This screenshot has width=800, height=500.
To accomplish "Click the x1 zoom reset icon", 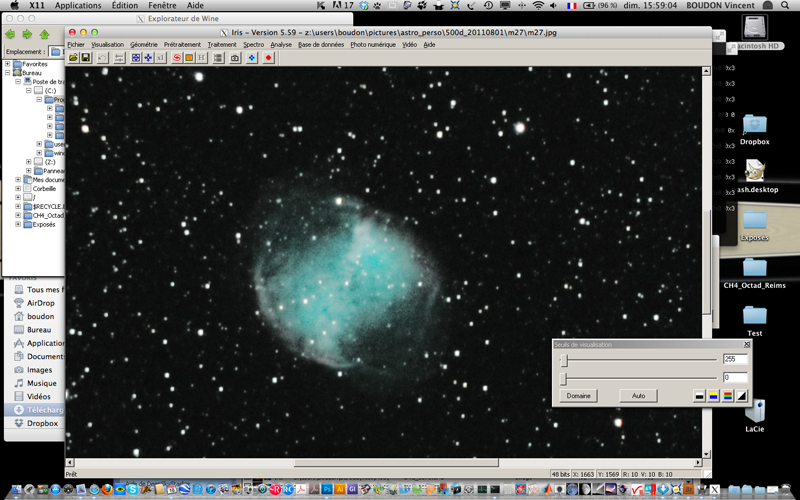I will click(x=160, y=58).
